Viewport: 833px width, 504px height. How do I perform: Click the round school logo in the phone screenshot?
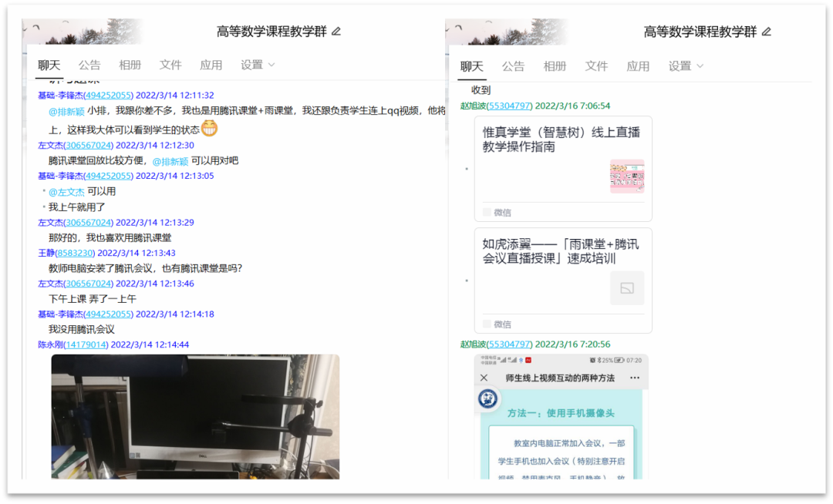(x=487, y=398)
